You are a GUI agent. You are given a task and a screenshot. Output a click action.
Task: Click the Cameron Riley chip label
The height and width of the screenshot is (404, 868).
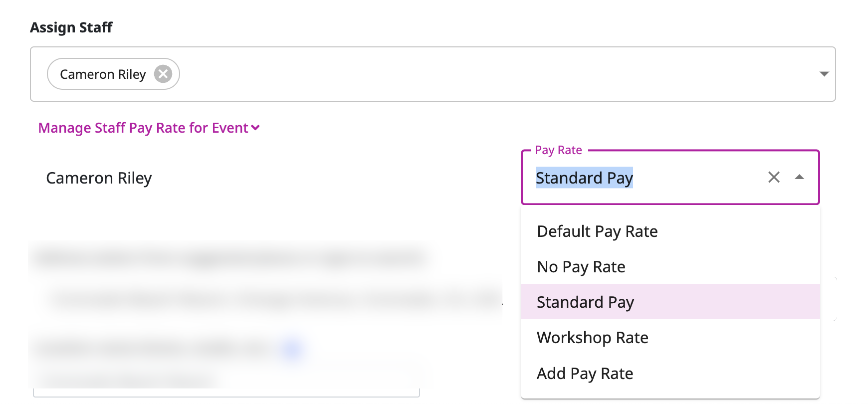coord(103,74)
